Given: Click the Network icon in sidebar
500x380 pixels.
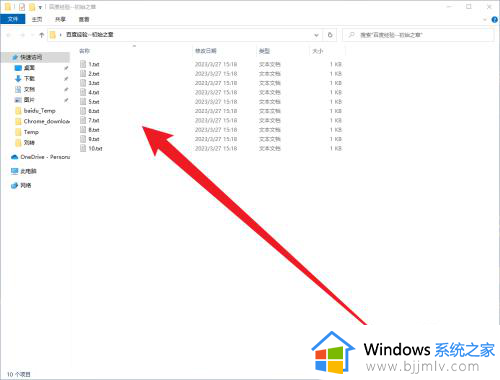Looking at the screenshot, I should pos(14,185).
